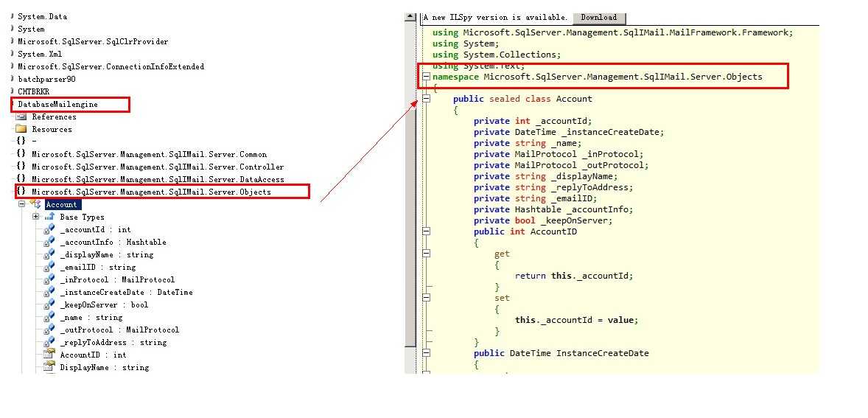The image size is (868, 418).
Task: Click the property icon of DisplayName
Action: click(50, 367)
